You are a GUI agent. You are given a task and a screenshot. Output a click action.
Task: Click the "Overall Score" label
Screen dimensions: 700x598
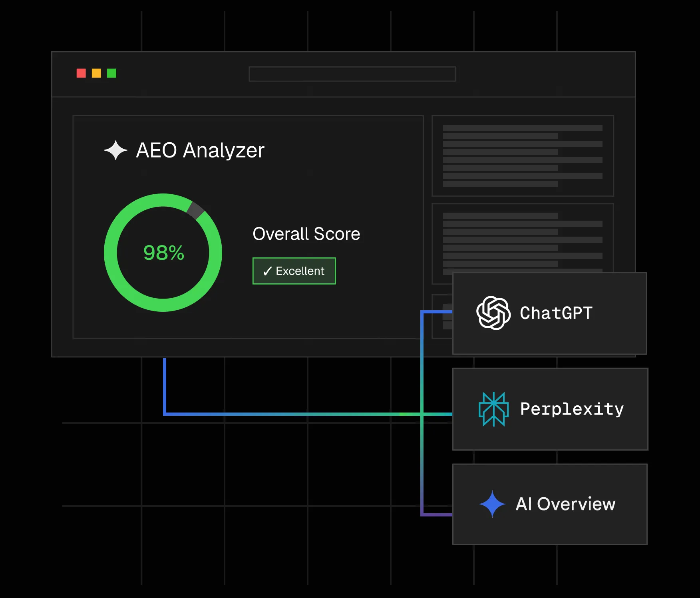pyautogui.click(x=306, y=234)
